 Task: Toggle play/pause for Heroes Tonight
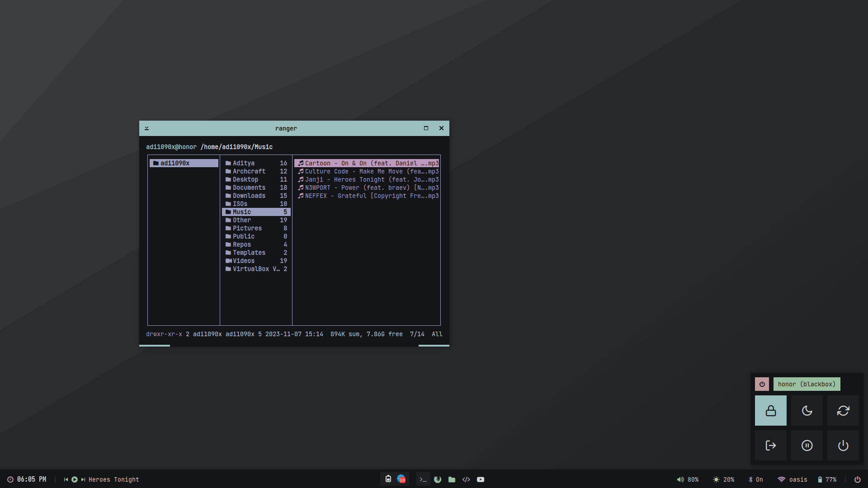[75, 479]
